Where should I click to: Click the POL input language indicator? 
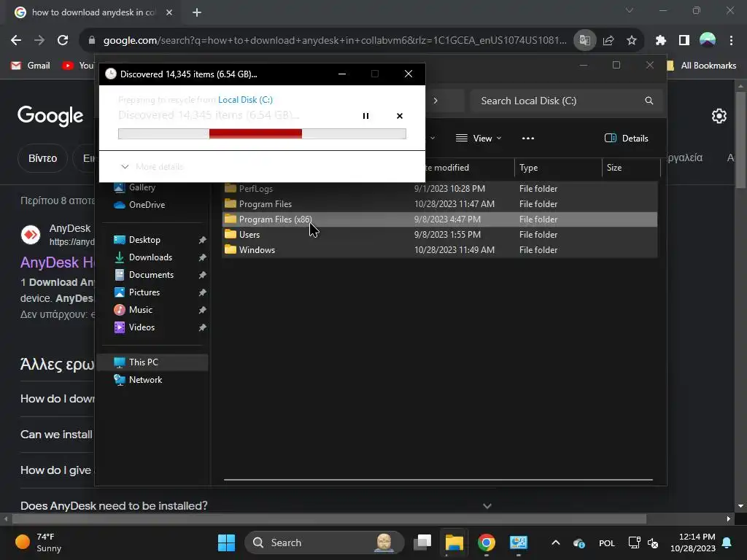tap(606, 542)
